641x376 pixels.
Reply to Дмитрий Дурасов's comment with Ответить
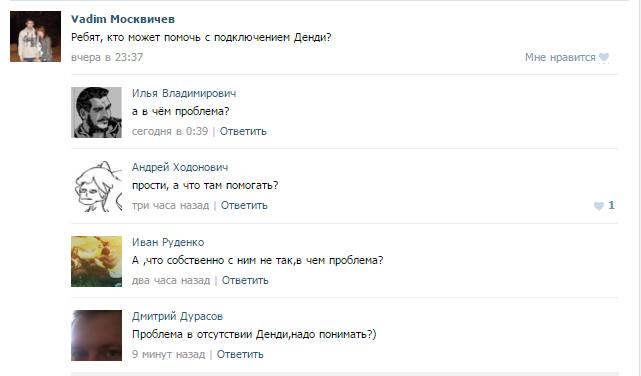point(240,354)
